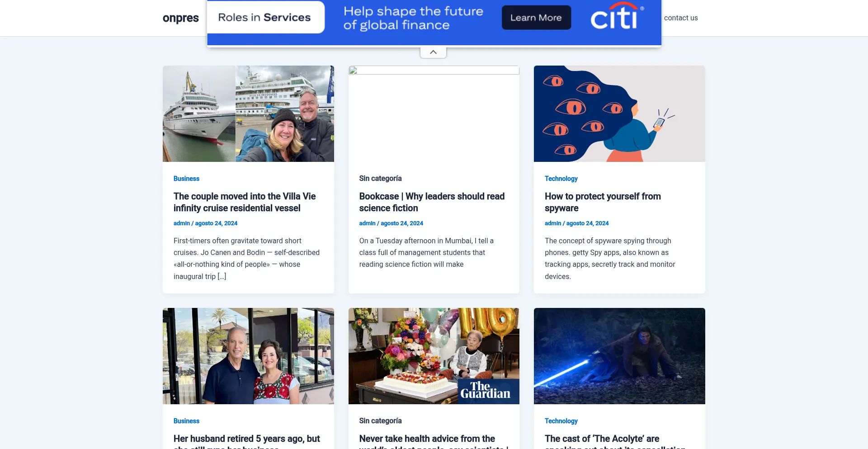This screenshot has width=868, height=449.
Task: Open the cruise ship couple thumbnail
Action: 248,113
